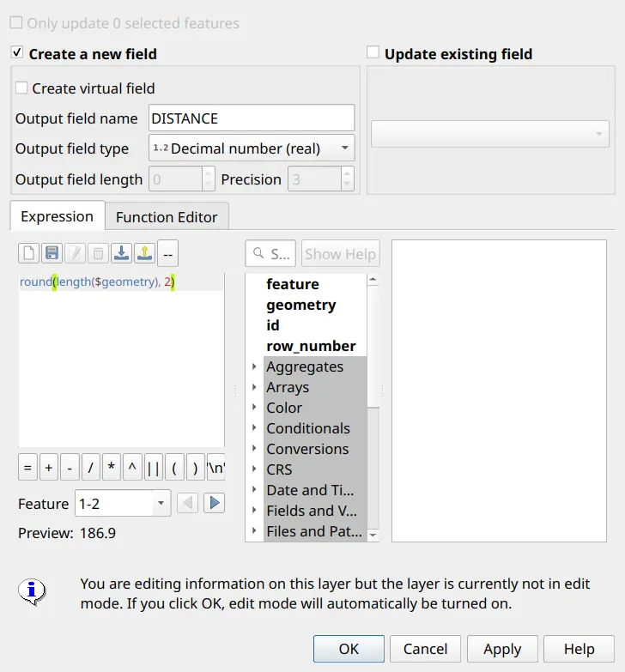Toggle Only update selected features checkbox
The height and width of the screenshot is (672, 625).
click(x=16, y=22)
